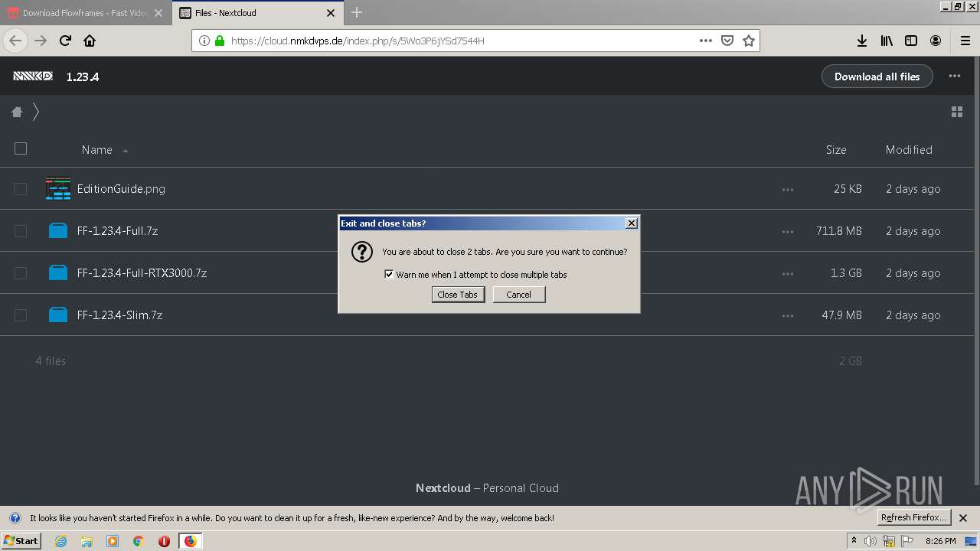The height and width of the screenshot is (551, 980).
Task: Click Download all files button
Action: (x=877, y=77)
